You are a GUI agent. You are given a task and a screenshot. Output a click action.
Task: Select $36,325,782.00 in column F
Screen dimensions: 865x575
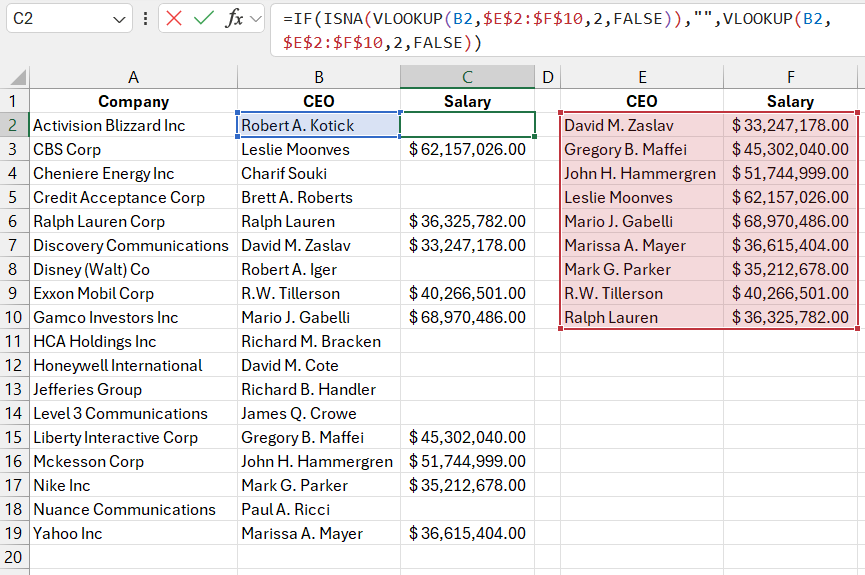point(791,317)
